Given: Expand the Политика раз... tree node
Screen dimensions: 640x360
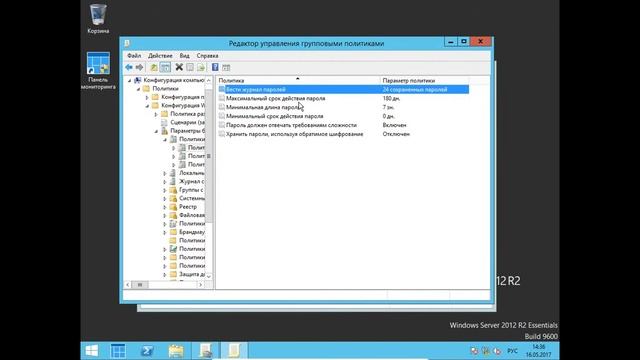Looking at the screenshot, I should (156, 115).
